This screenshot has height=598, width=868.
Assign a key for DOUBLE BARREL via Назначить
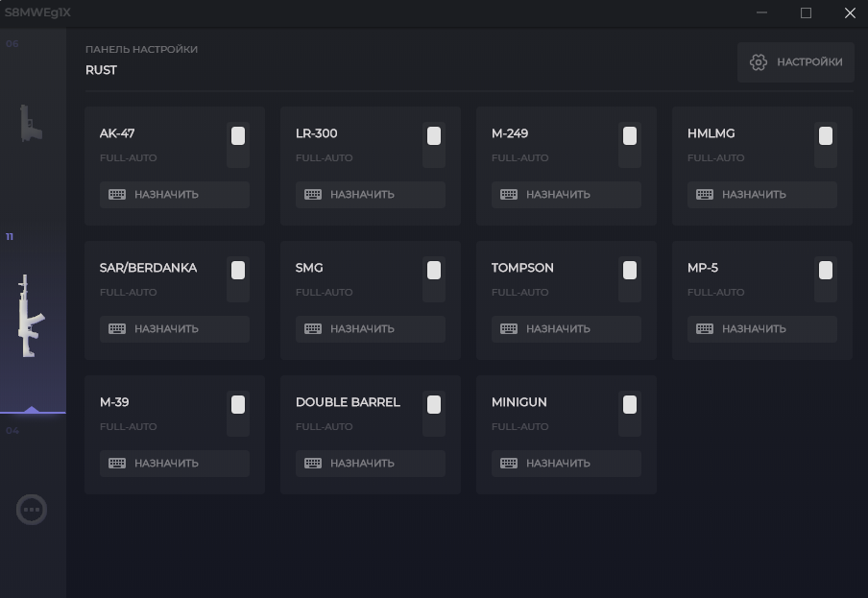tap(371, 464)
